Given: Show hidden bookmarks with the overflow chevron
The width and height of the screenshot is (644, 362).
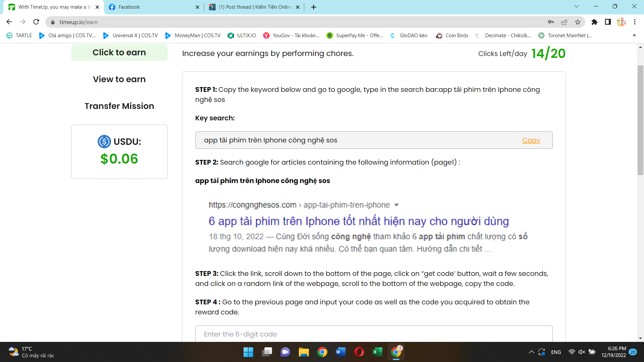Looking at the screenshot, I should (x=634, y=36).
